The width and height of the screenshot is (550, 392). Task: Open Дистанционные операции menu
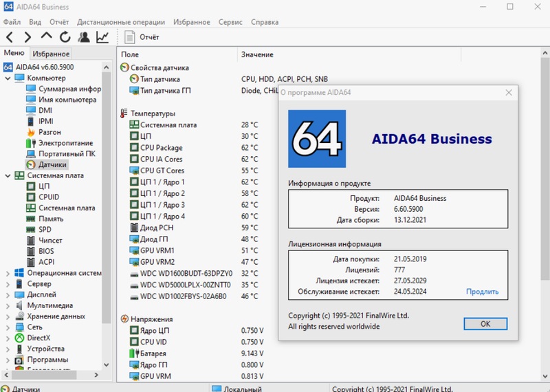pos(121,22)
